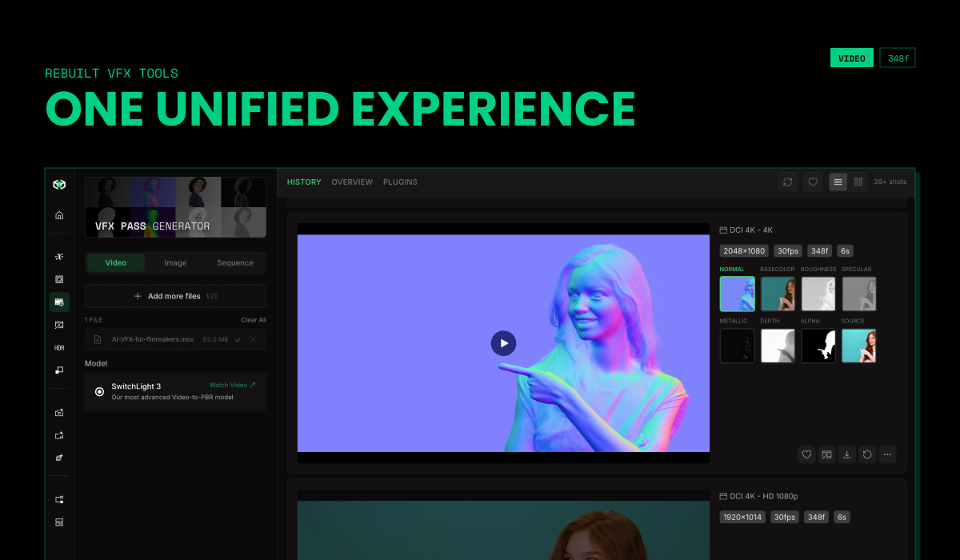The height and width of the screenshot is (560, 960).
Task: Select the VFX pass generator sidebar icon
Action: coord(59,302)
